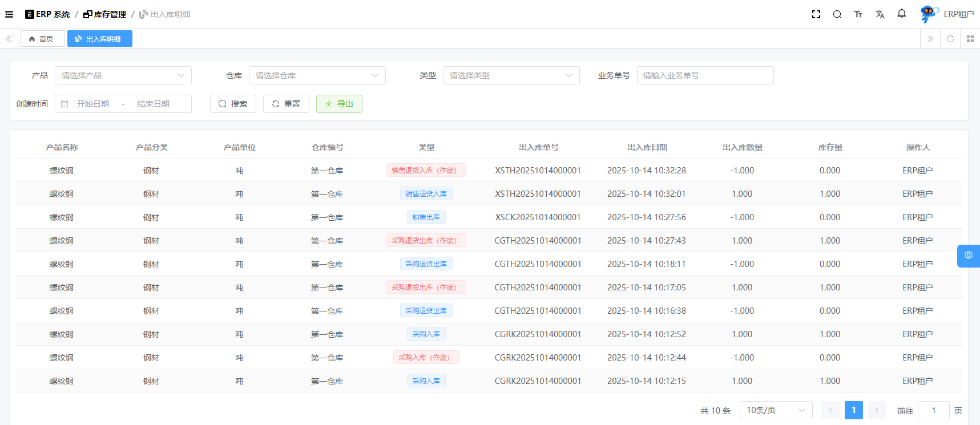Open the global search magnifier icon
980x425 pixels.
[x=837, y=14]
